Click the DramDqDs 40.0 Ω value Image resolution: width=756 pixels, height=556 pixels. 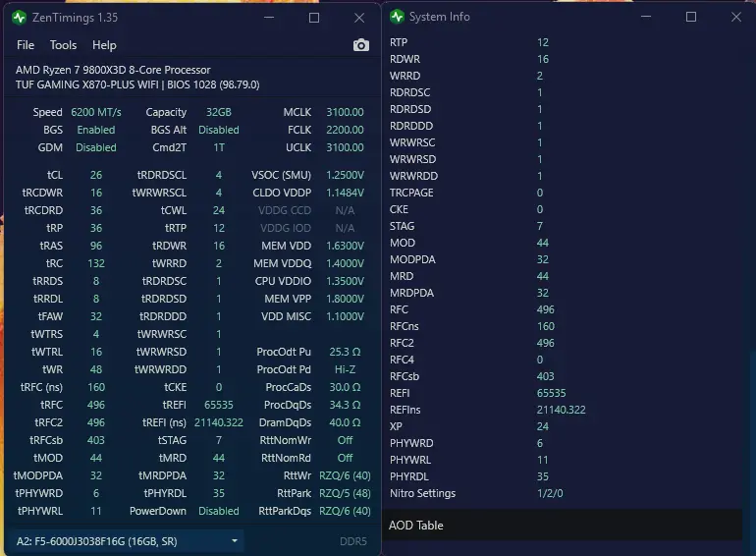(345, 422)
